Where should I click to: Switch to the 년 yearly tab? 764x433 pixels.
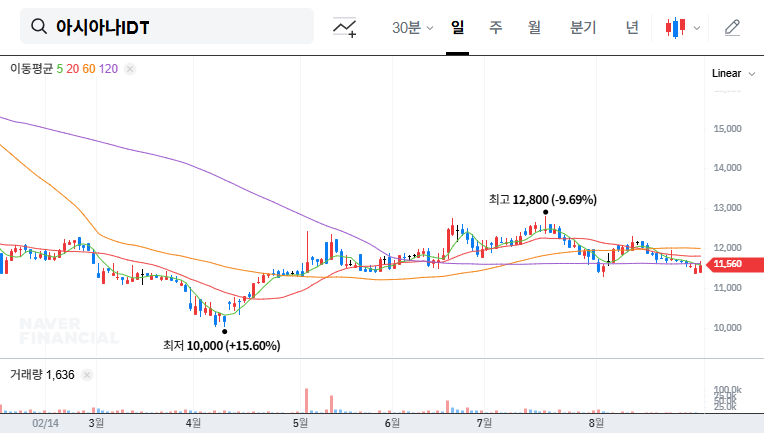click(x=632, y=27)
